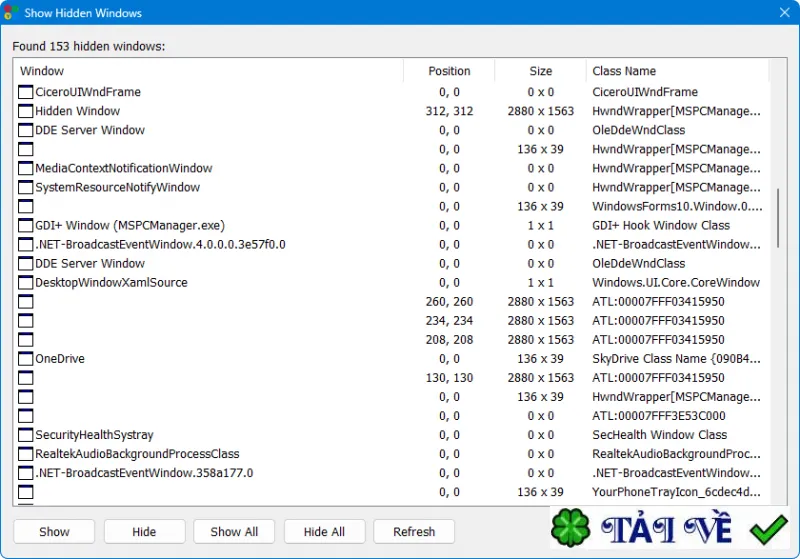The width and height of the screenshot is (800, 559).
Task: Click the SecHealth Window Class cell
Action: [659, 435]
